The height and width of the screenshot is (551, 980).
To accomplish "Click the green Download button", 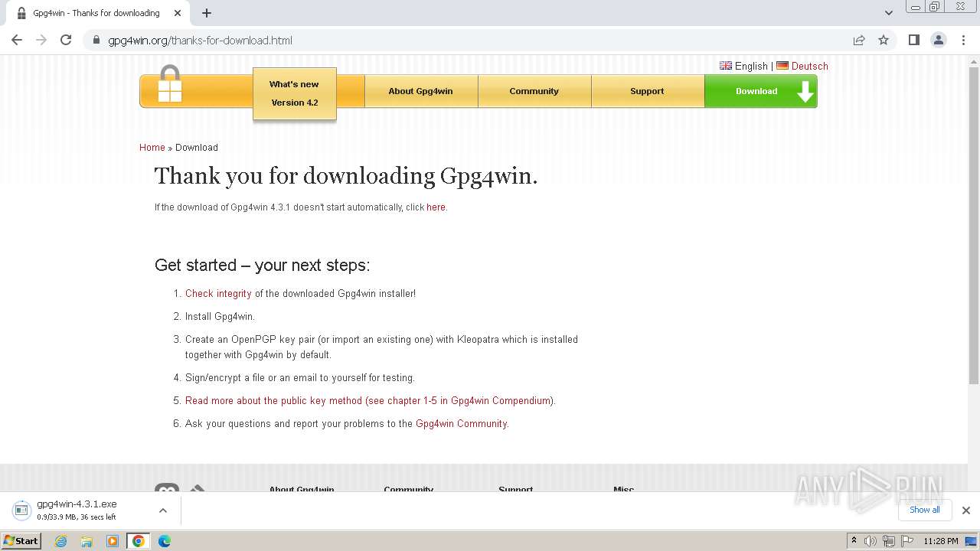I will pos(760,91).
